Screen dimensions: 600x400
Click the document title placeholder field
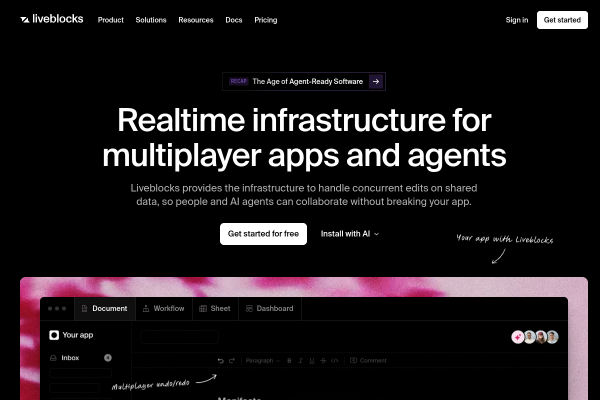click(x=180, y=337)
